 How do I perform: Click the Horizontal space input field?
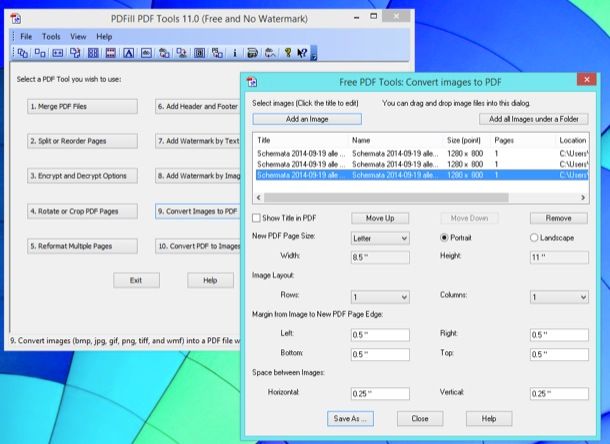380,393
